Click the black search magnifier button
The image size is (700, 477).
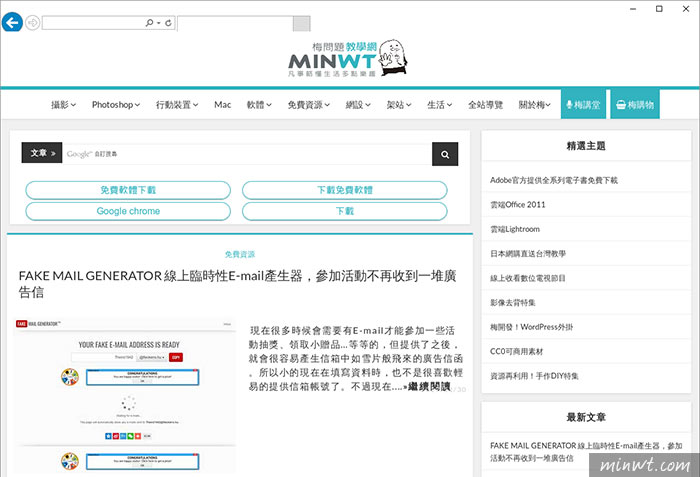(x=445, y=154)
